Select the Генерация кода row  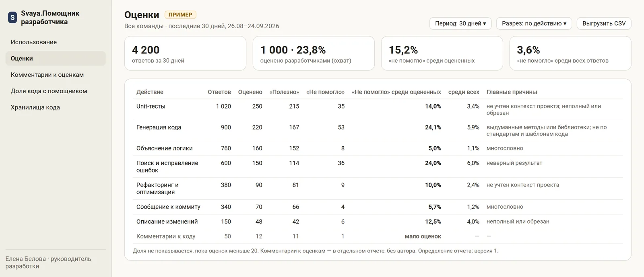point(378,130)
